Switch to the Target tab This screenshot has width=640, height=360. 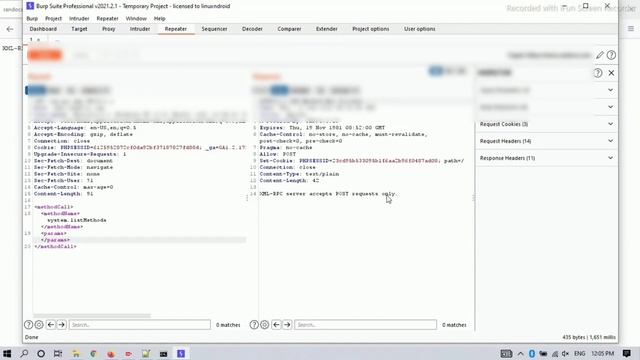coord(79,29)
